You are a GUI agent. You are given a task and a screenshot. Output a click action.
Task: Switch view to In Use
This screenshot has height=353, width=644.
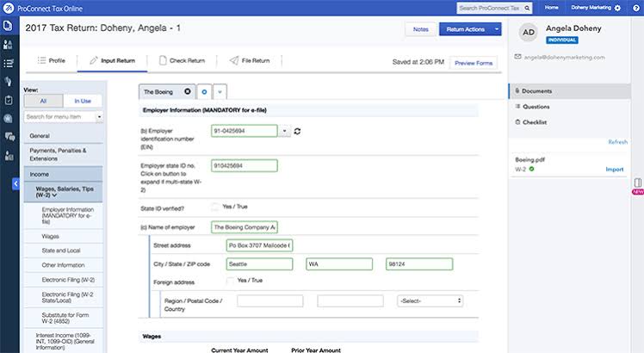tap(83, 101)
